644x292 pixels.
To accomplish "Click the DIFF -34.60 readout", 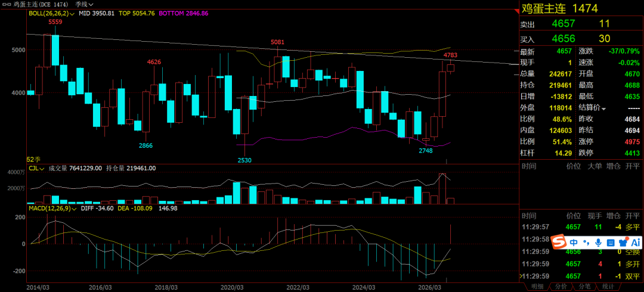I will point(97,209).
